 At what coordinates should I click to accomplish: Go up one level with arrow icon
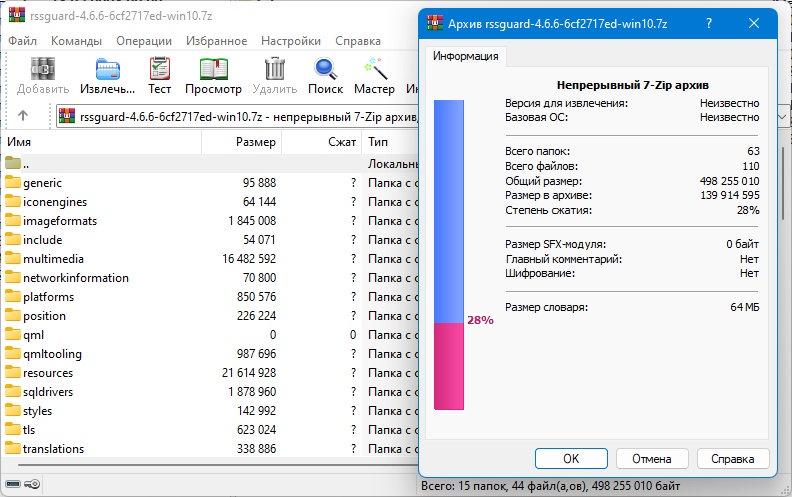23,116
